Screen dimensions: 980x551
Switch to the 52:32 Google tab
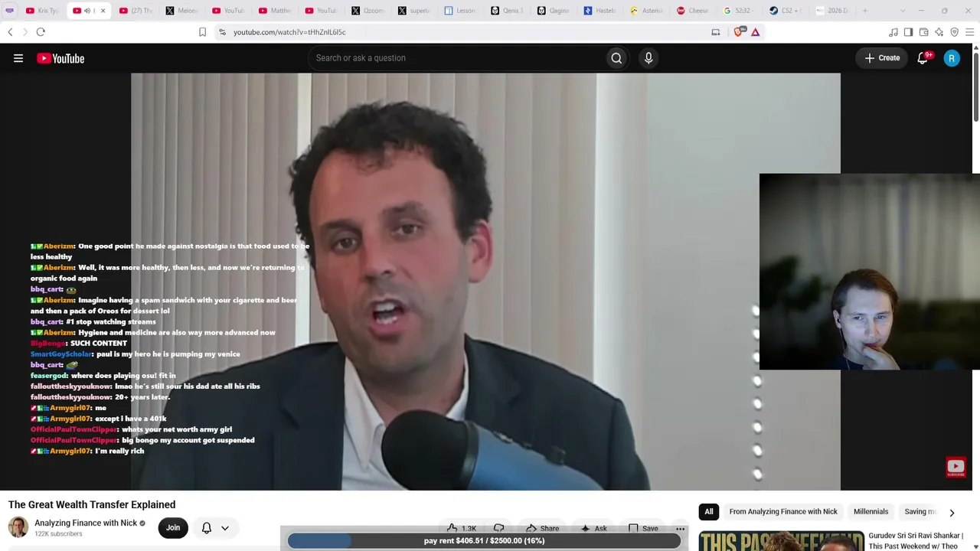pyautogui.click(x=740, y=11)
